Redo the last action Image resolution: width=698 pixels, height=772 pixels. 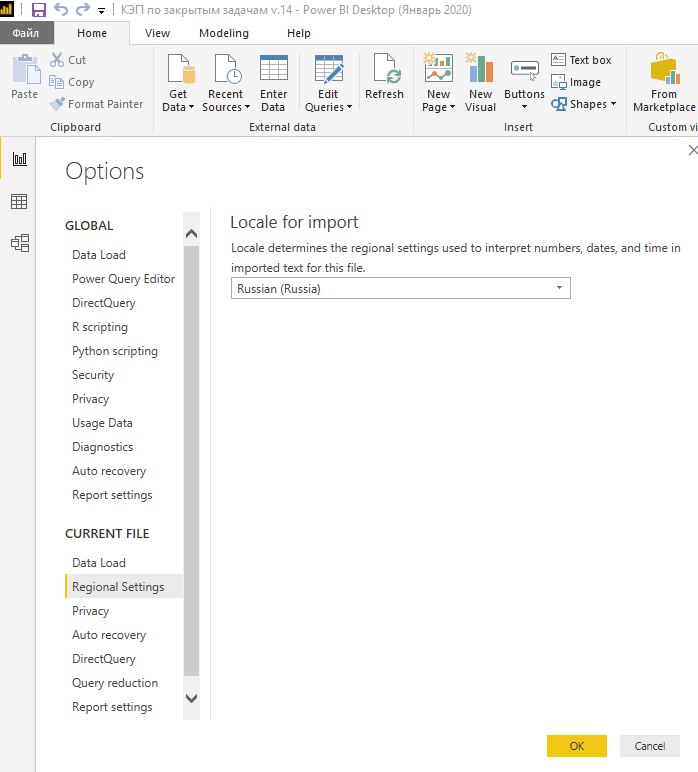pos(83,9)
